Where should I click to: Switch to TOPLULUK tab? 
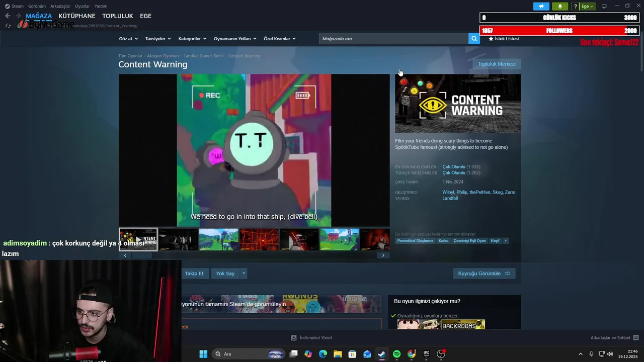[x=118, y=16]
